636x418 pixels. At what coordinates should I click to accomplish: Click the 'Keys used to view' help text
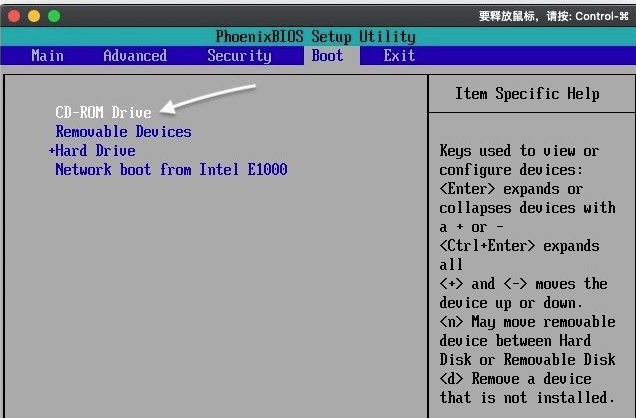click(x=519, y=151)
